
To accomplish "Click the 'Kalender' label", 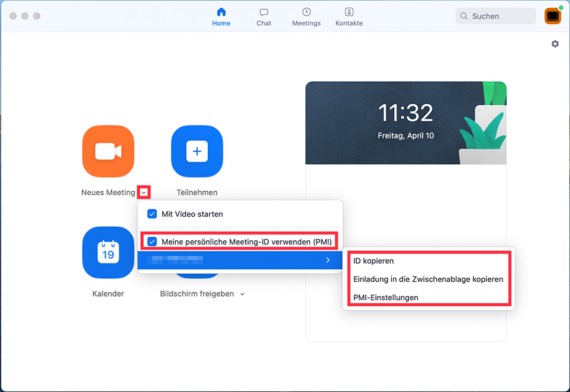I will pyautogui.click(x=108, y=294).
